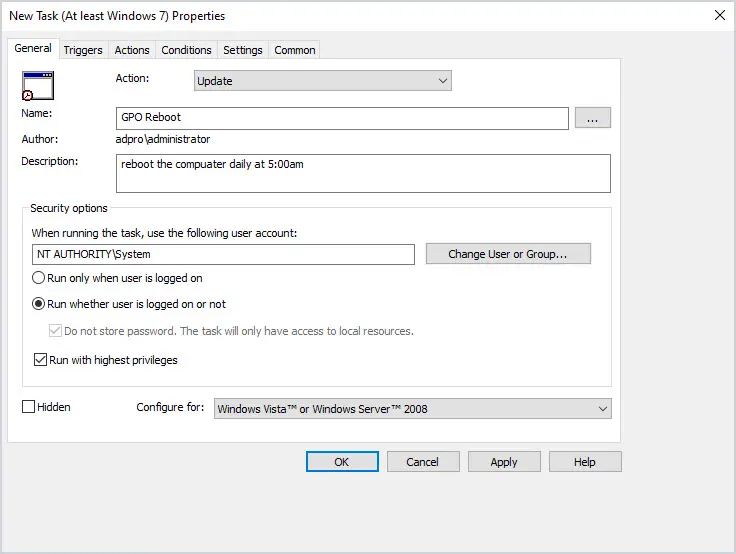Image resolution: width=736 pixels, height=554 pixels.
Task: Go to the Conditions tab
Action: point(186,50)
